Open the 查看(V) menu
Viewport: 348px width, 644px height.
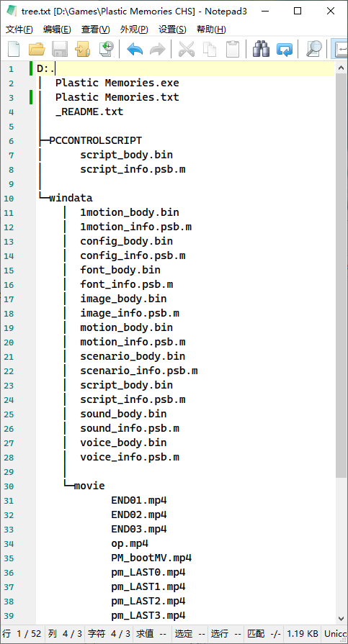pyautogui.click(x=95, y=30)
